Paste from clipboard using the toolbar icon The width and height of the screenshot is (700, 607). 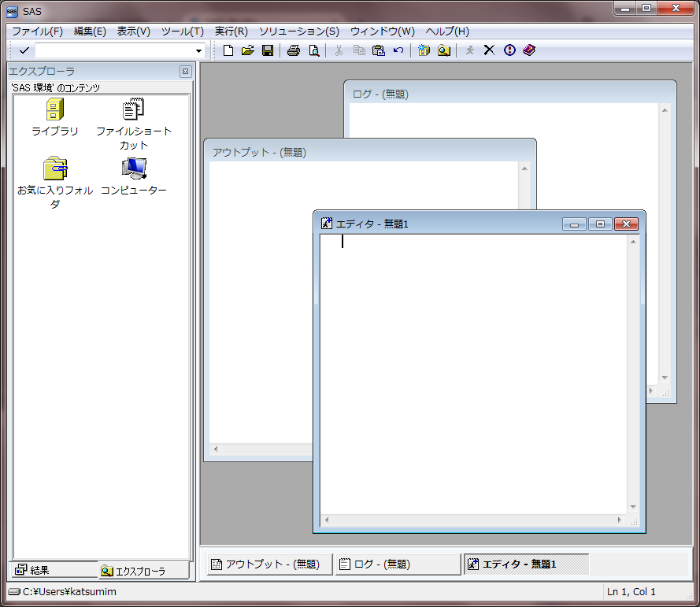[379, 50]
